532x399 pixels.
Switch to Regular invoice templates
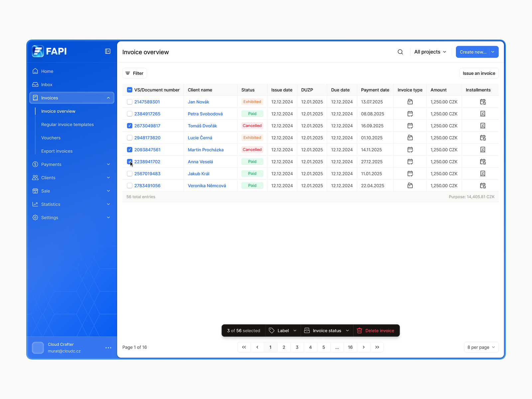67,124
